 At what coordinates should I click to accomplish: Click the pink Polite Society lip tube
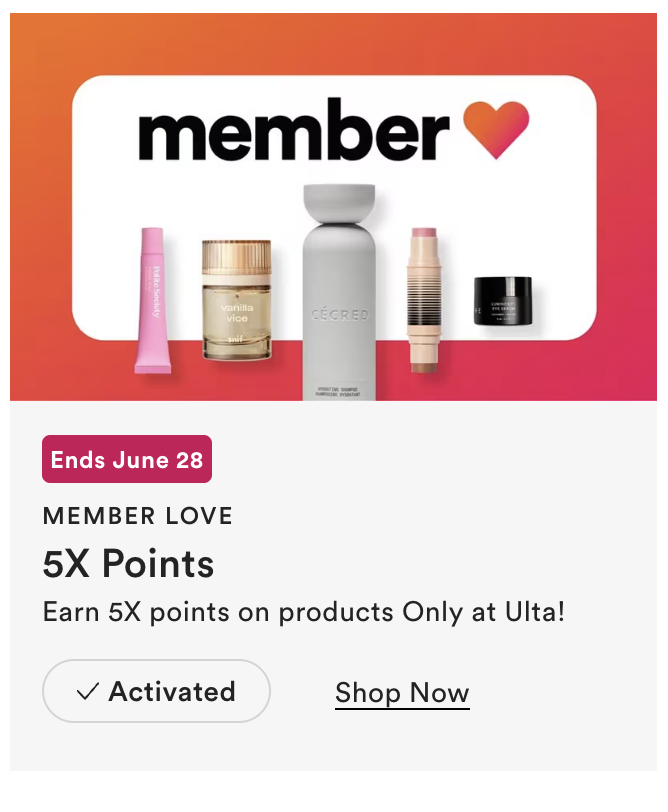(x=153, y=300)
